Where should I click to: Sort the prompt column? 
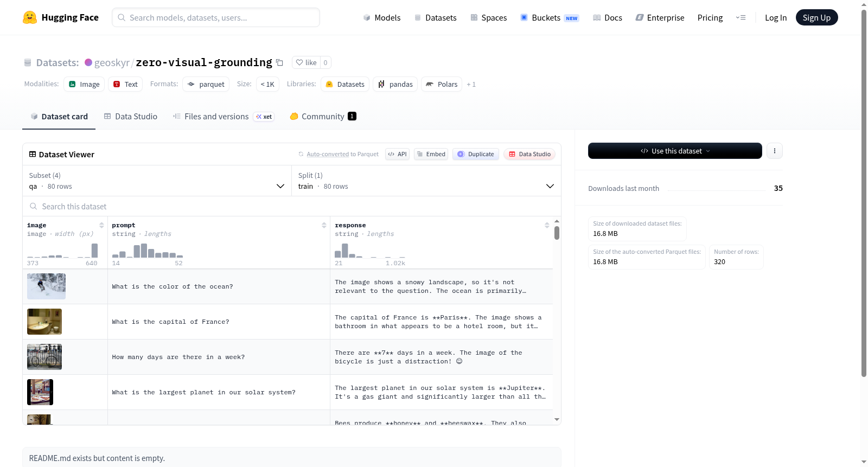(x=324, y=225)
